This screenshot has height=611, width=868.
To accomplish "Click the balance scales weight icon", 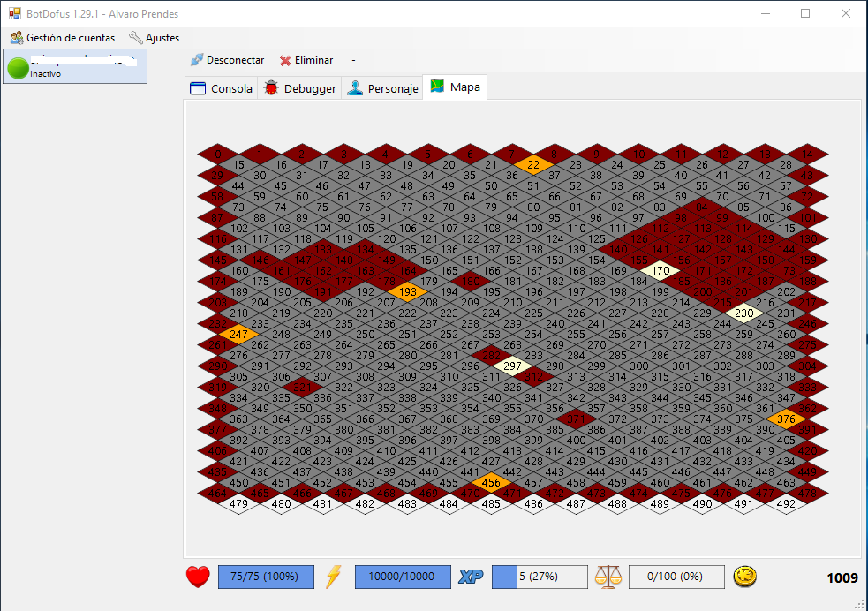I will pos(608,577).
